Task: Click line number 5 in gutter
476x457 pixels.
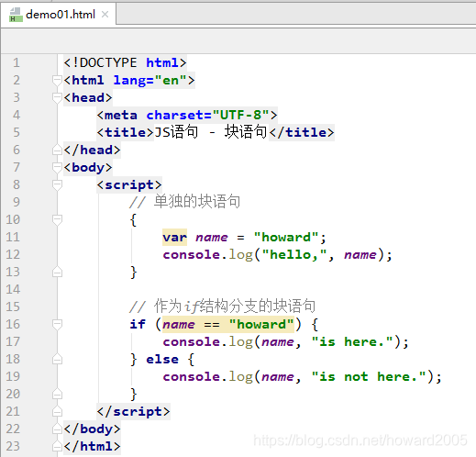Action: [x=17, y=132]
